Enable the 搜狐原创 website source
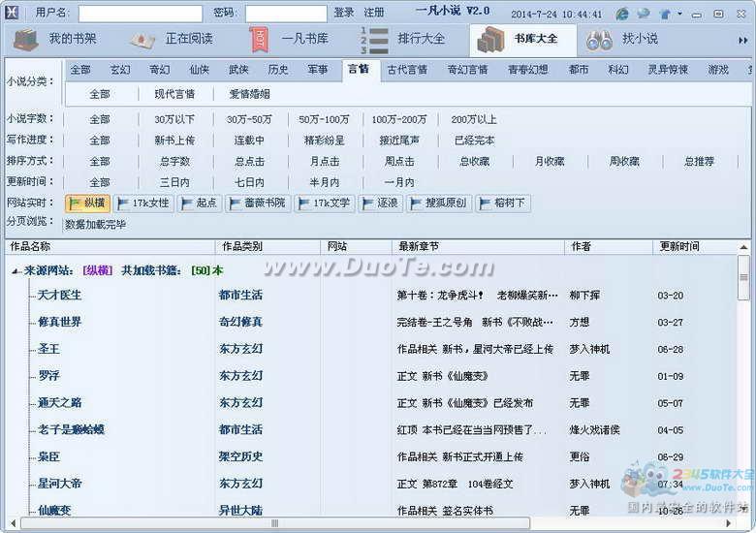This screenshot has height=533, width=756. 438,204
